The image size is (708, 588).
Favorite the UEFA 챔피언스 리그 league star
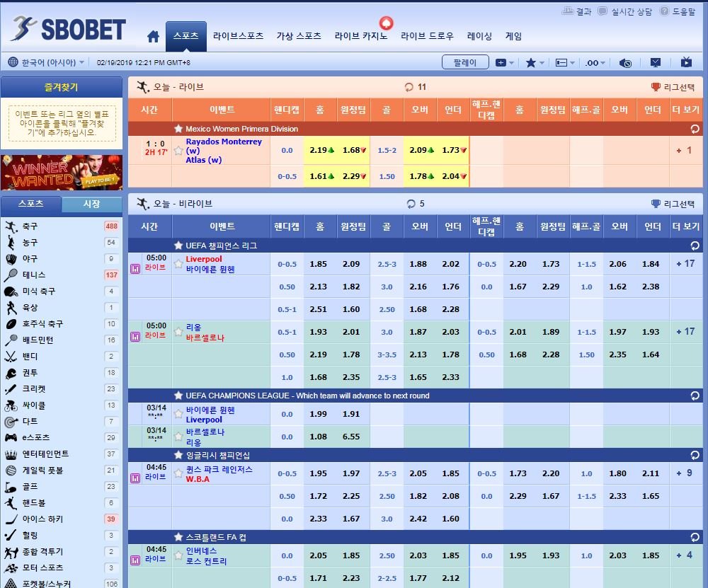pyautogui.click(x=179, y=246)
